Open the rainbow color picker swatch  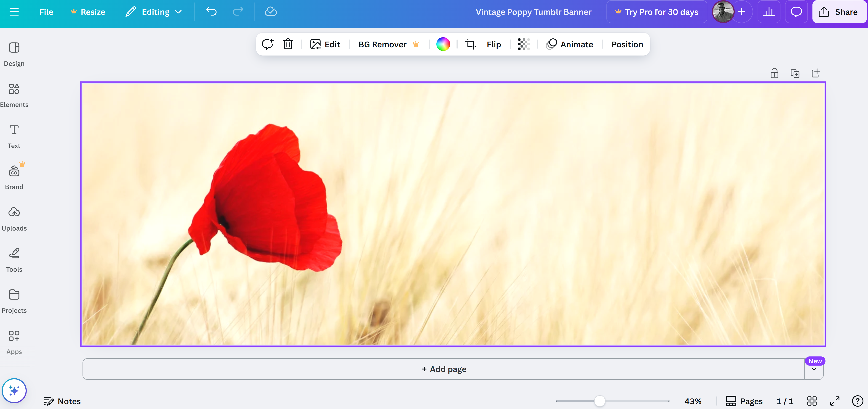coord(443,44)
